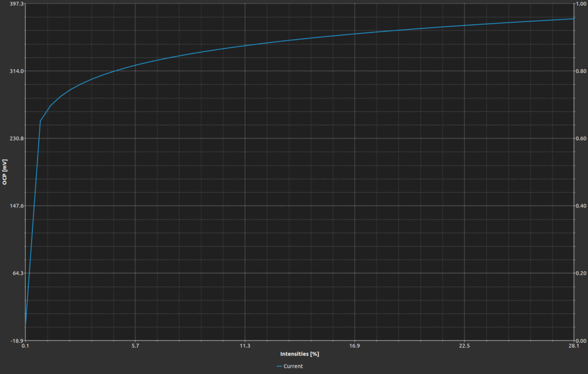This screenshot has width=588, height=374.
Task: Click the blue Current legend line swatch
Action: (x=280, y=366)
